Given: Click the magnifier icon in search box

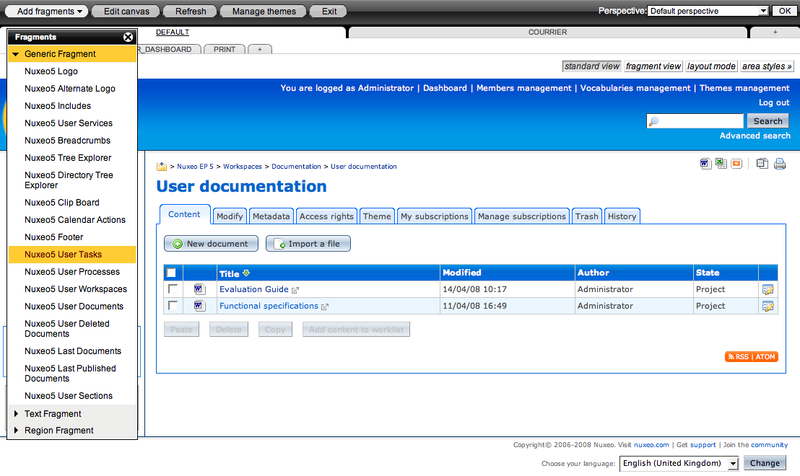Looking at the screenshot, I should (x=654, y=121).
